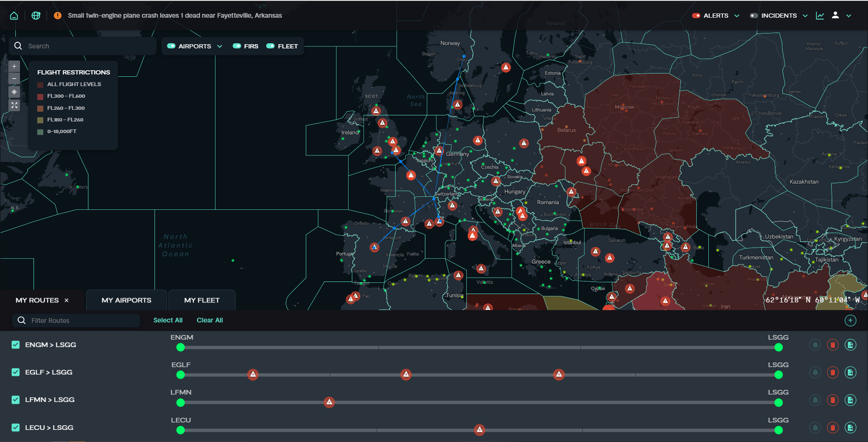Click Clear All routes link
868x442 pixels.
tap(209, 320)
